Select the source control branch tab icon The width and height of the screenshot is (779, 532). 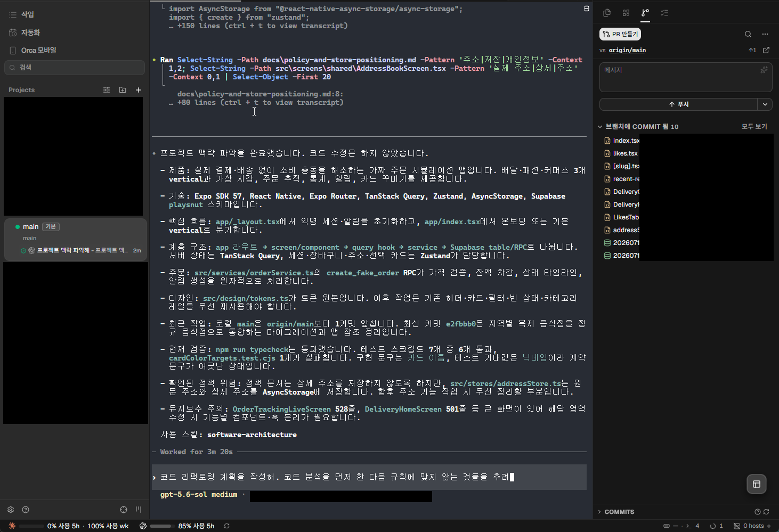[x=645, y=13]
